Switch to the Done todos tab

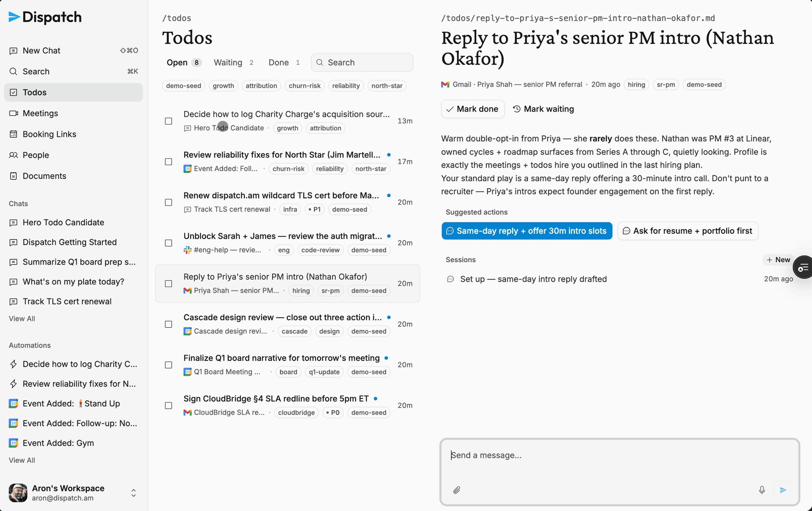(x=284, y=63)
